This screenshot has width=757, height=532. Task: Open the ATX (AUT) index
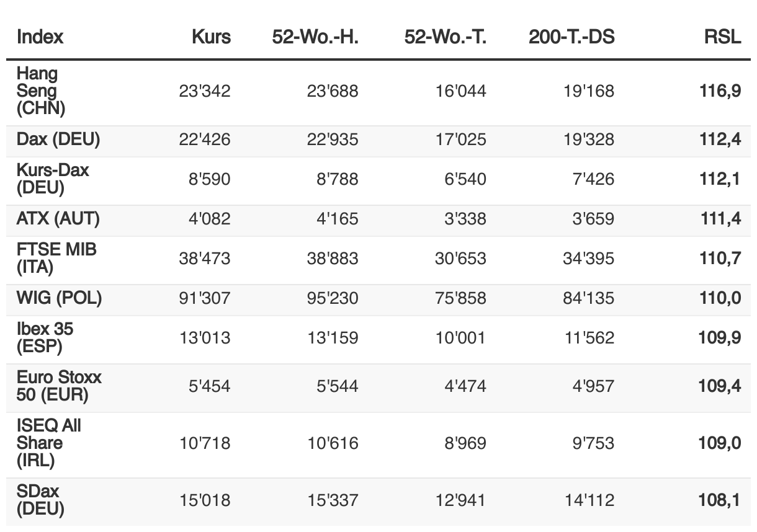coord(58,218)
